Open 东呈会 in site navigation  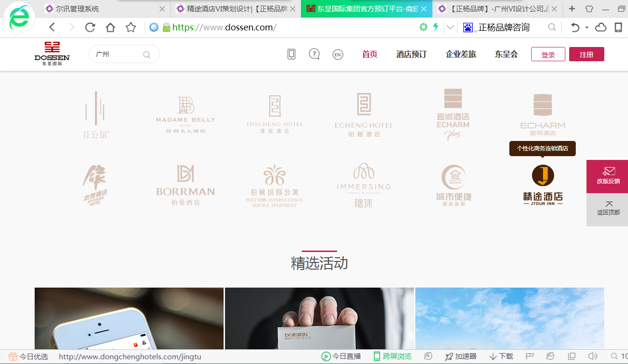[506, 54]
